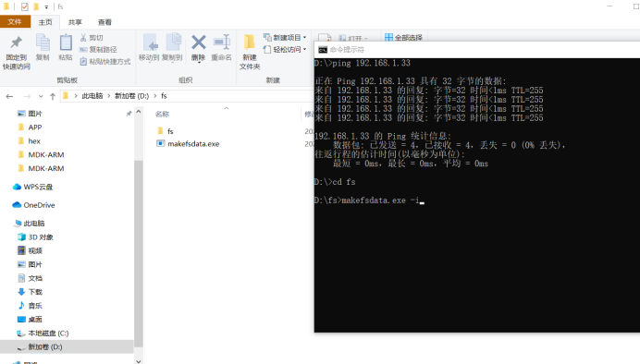Open the pinned Pictures quick access item

[x=30, y=114]
